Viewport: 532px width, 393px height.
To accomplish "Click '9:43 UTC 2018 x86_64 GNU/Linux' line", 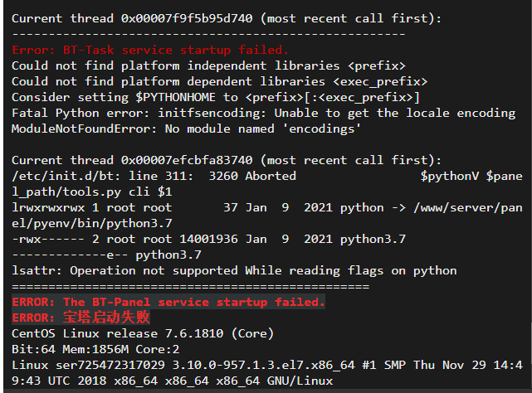I will [x=172, y=381].
